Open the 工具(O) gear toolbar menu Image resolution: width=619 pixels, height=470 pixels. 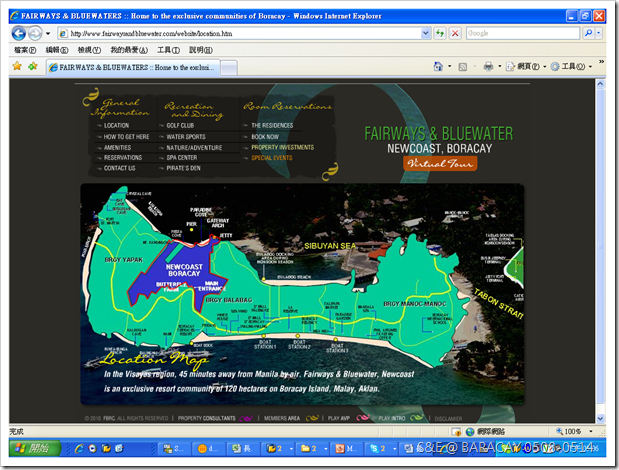[x=571, y=66]
